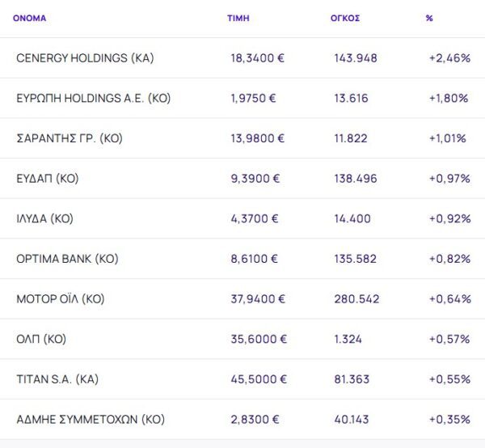Click ΜΟΤΟΡ ΟΪΛ volume 280.542
Screen dimensions: 485x448
[356, 299]
